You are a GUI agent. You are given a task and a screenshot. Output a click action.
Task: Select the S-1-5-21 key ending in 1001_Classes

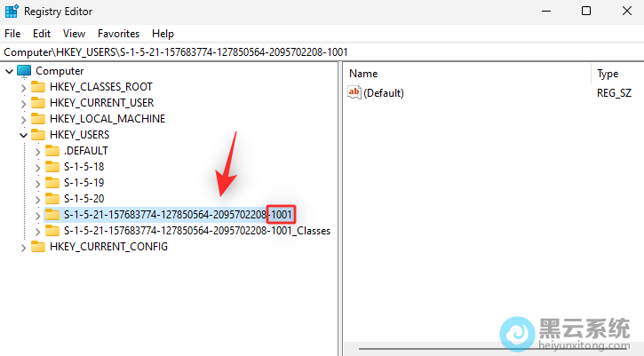coord(196,231)
